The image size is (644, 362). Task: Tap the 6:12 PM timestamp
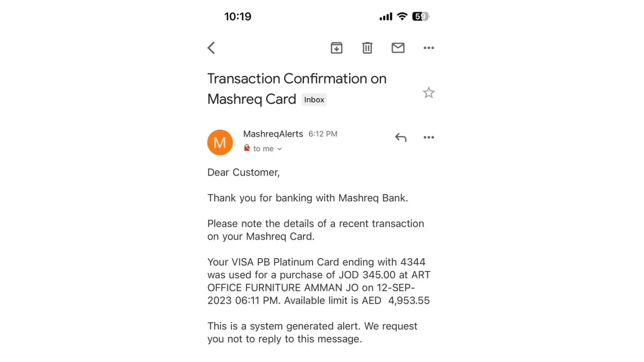click(x=323, y=134)
